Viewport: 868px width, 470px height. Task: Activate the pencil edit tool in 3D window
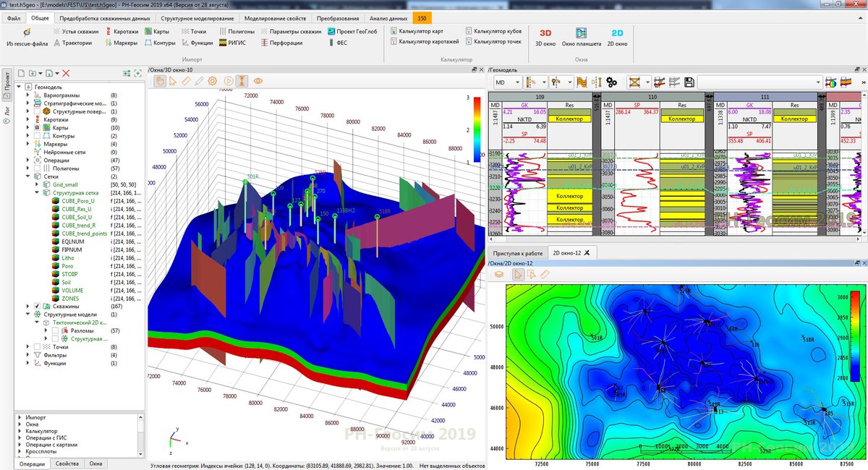[199, 81]
